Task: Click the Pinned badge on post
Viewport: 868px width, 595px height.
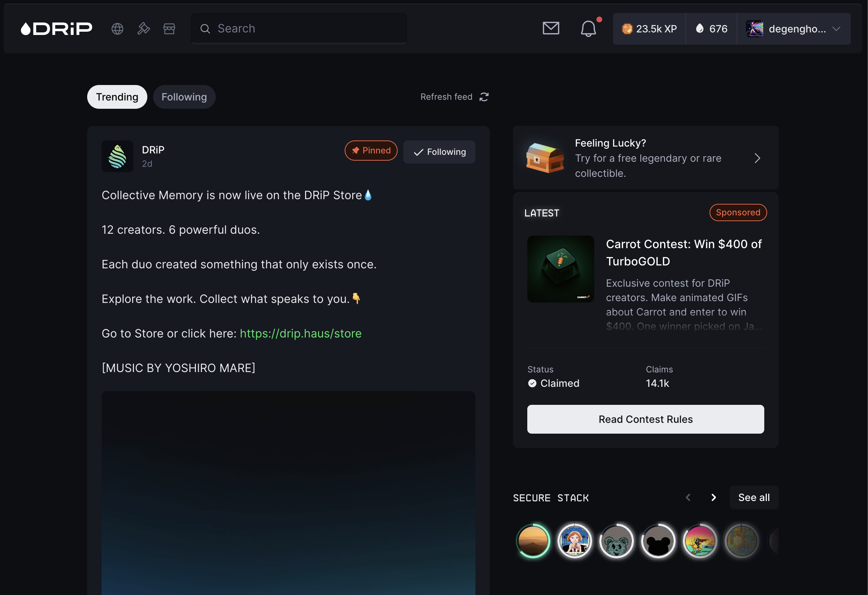Action: [x=371, y=151]
